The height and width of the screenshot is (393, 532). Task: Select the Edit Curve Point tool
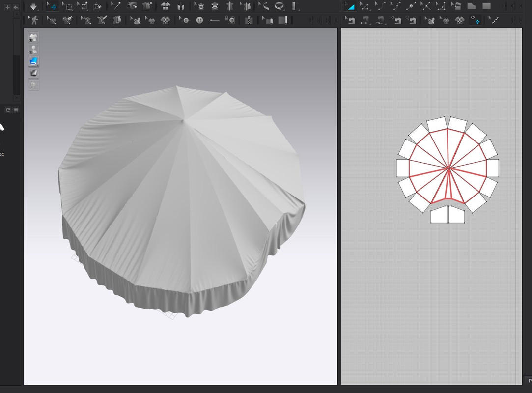(x=395, y=6)
